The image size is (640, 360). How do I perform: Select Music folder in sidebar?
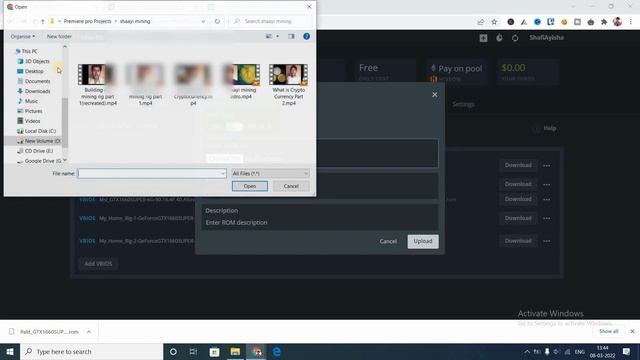click(x=31, y=101)
